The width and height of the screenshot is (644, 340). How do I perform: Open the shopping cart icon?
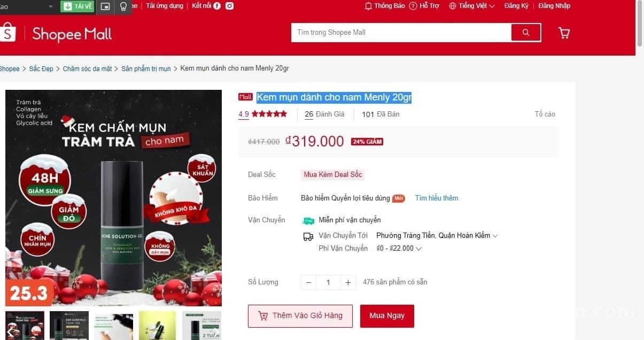[564, 33]
